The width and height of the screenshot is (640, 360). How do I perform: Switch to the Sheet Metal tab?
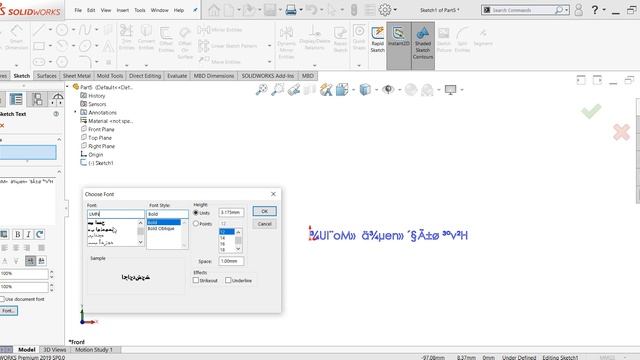point(76,76)
